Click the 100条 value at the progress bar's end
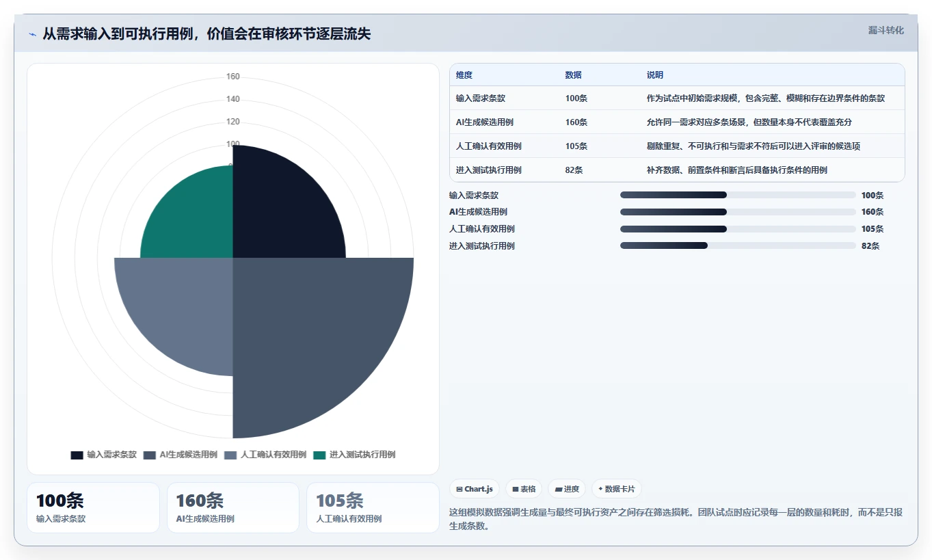Screen dimensions: 932x560 click(x=873, y=195)
